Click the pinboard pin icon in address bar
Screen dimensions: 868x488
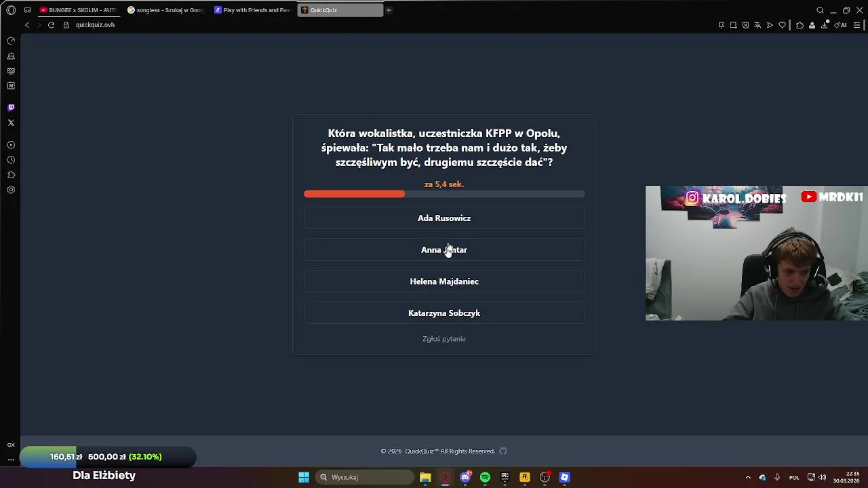[721, 25]
